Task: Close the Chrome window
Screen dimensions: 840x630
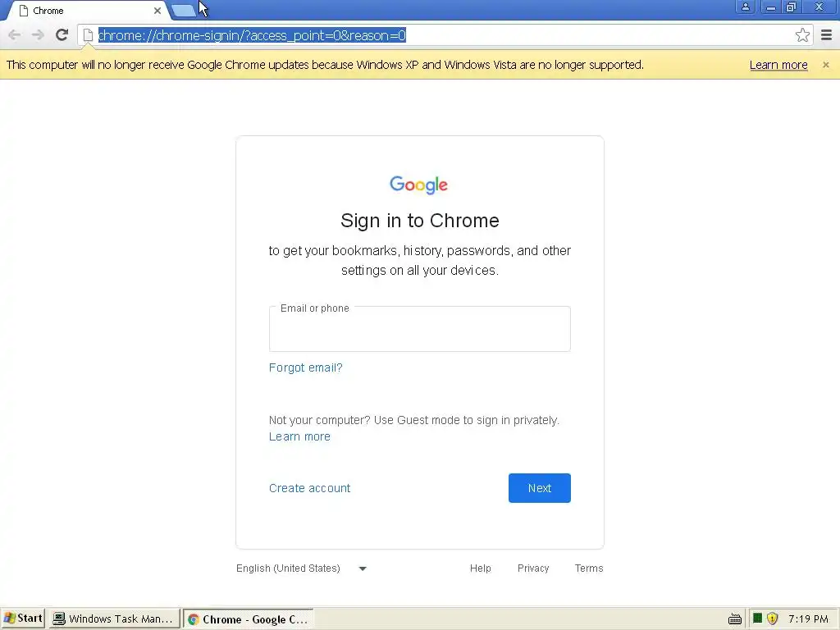Action: [819, 7]
